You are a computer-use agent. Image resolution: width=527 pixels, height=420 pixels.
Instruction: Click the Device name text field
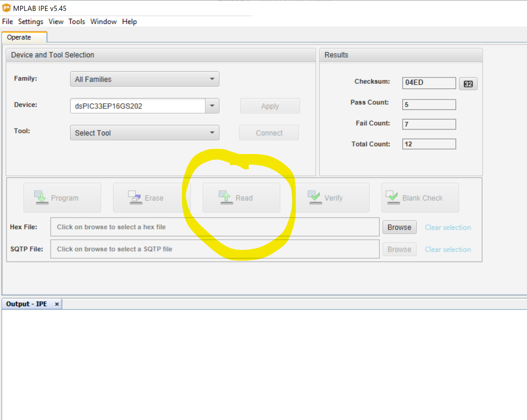coord(138,106)
